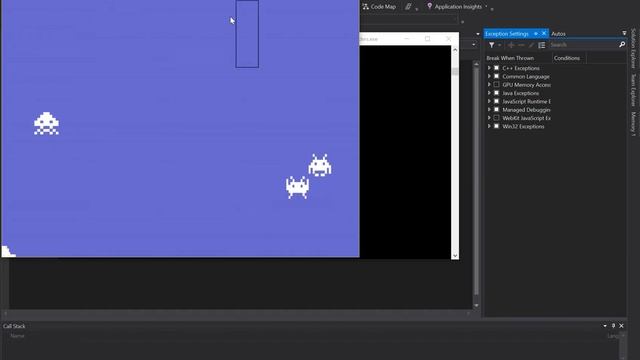
Task: Expand the WebKit JavaScript node
Action: tap(489, 118)
